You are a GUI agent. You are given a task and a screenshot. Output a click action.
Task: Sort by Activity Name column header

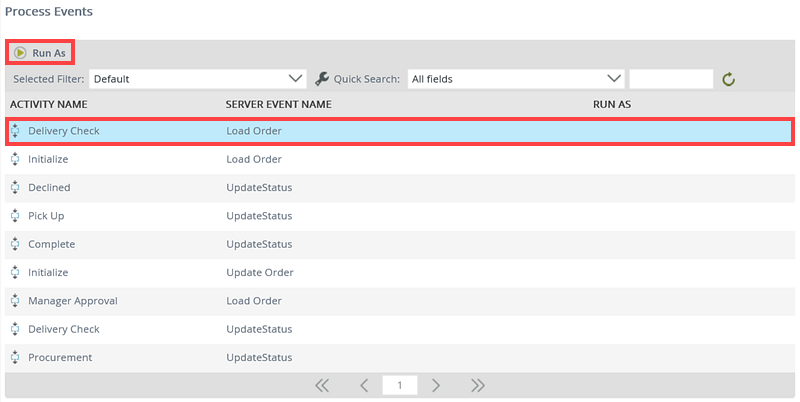[x=49, y=104]
